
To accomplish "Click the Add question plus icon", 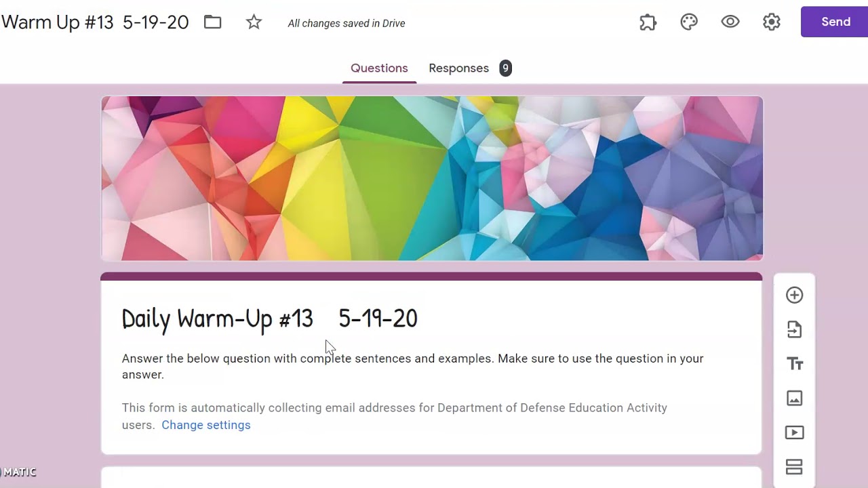I will coord(794,295).
